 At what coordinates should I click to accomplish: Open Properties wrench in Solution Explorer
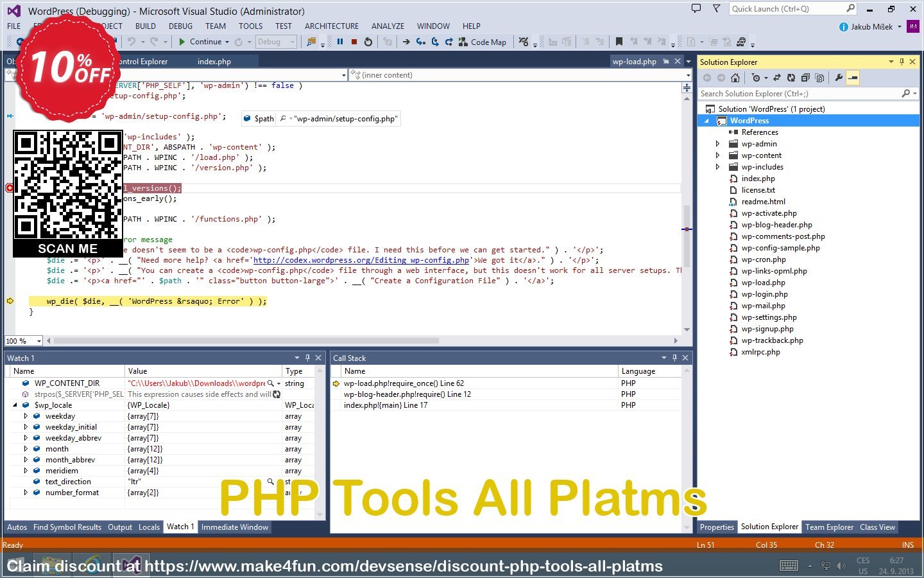pyautogui.click(x=839, y=78)
